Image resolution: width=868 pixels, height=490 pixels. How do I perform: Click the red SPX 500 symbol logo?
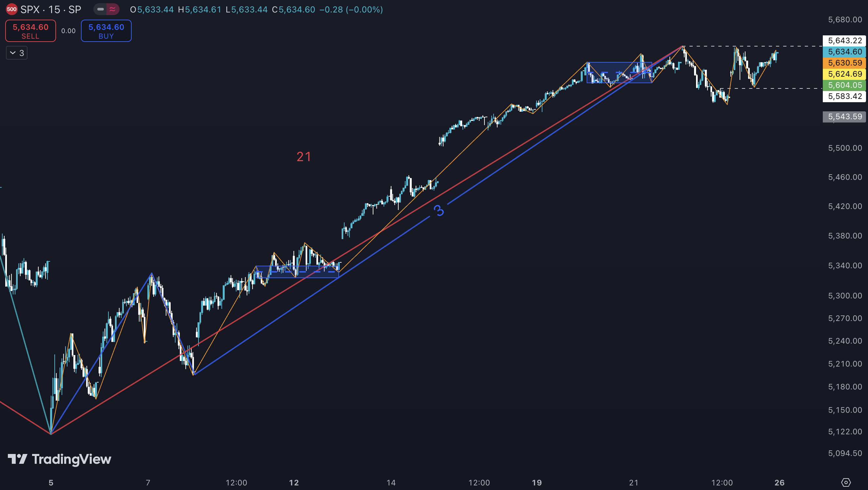[x=11, y=9]
